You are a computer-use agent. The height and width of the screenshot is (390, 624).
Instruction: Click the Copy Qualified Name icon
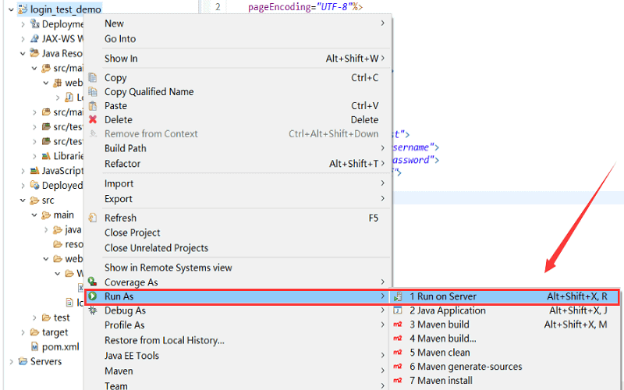93,92
